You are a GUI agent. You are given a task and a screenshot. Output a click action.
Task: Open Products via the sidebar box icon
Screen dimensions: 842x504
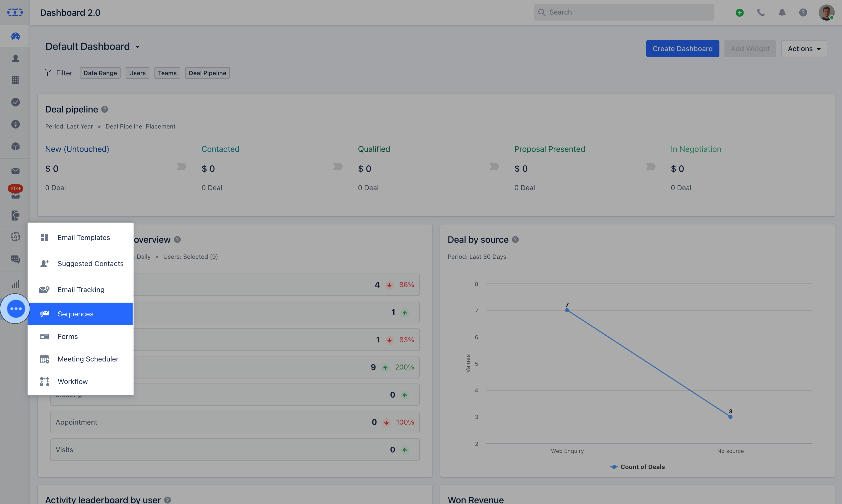pos(15,146)
